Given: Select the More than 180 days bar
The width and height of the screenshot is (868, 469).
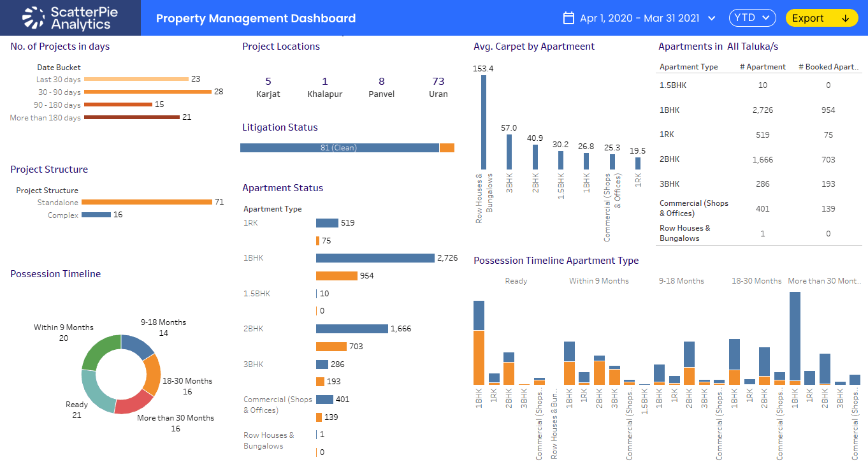Looking at the screenshot, I should click(131, 117).
